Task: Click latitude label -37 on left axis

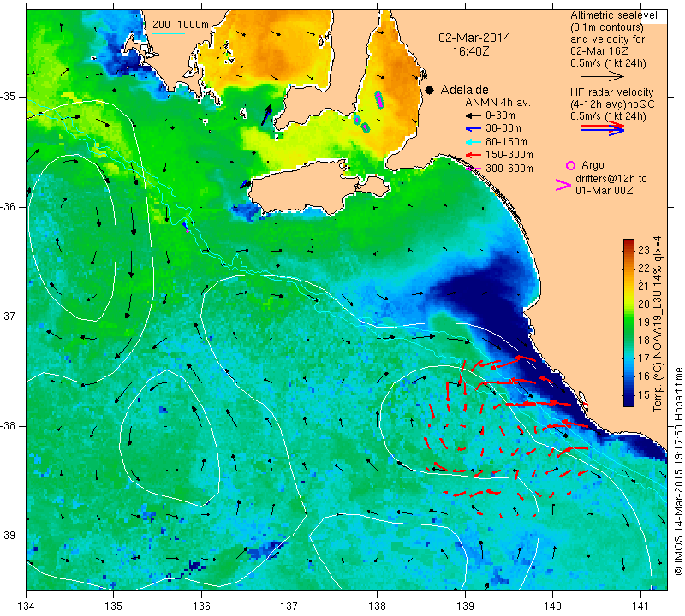Action: [x=9, y=316]
